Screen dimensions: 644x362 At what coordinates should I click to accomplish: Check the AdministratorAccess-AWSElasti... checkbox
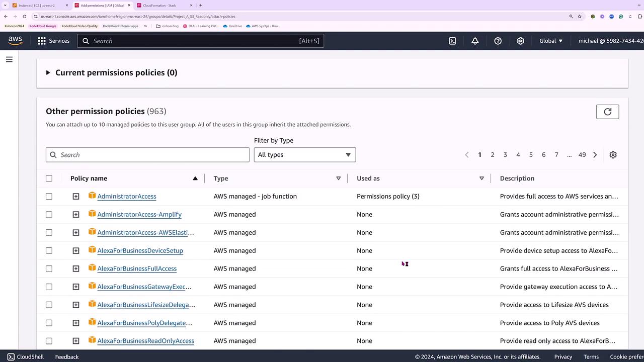pyautogui.click(x=49, y=233)
